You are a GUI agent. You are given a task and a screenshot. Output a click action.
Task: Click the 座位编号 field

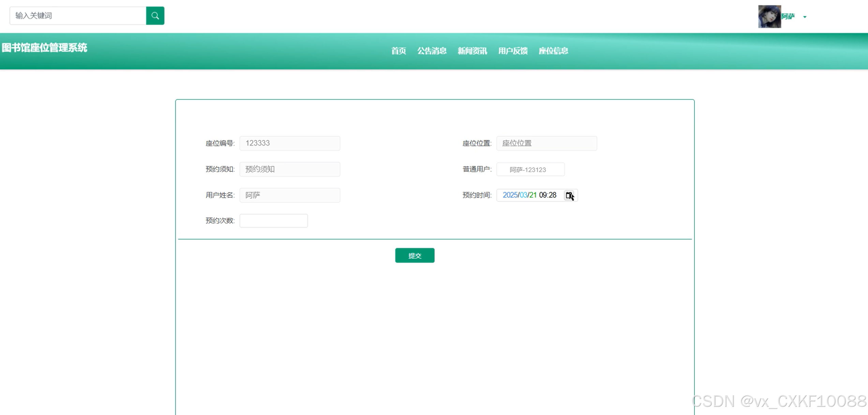[289, 143]
